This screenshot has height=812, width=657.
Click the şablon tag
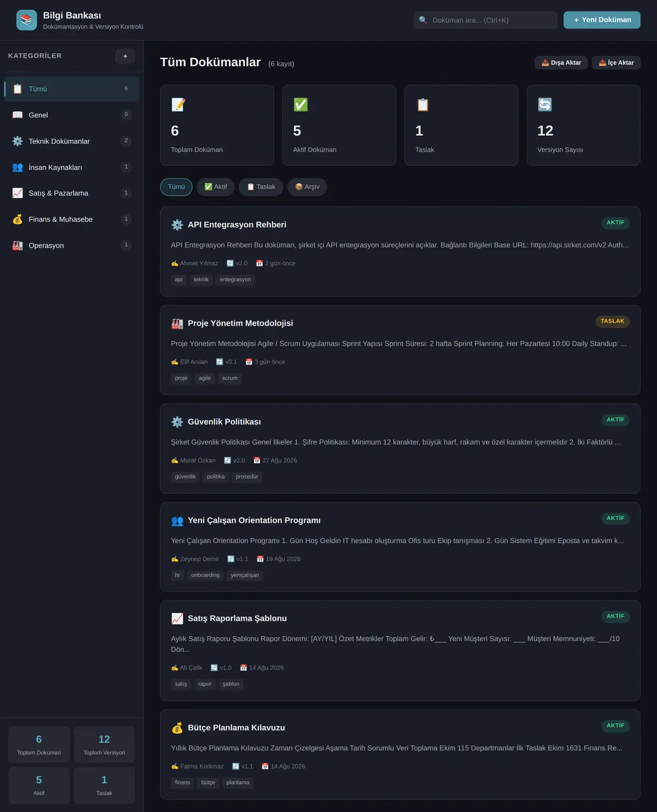[231, 684]
